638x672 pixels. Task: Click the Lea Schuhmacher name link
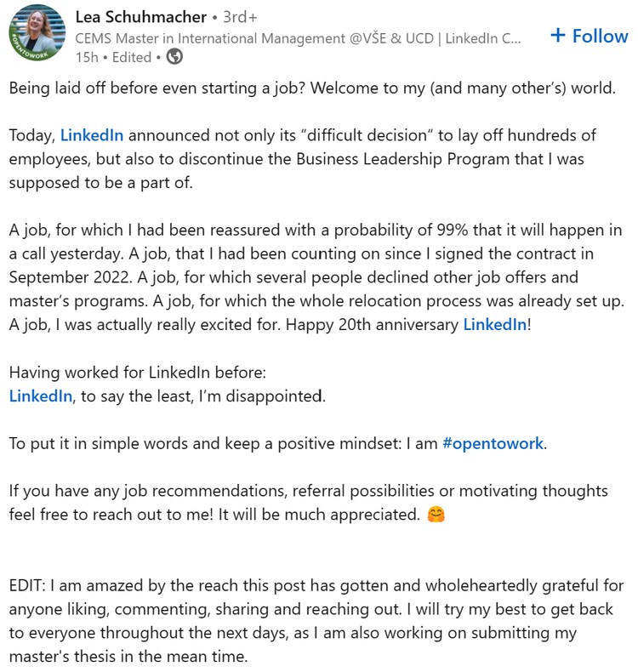[140, 16]
